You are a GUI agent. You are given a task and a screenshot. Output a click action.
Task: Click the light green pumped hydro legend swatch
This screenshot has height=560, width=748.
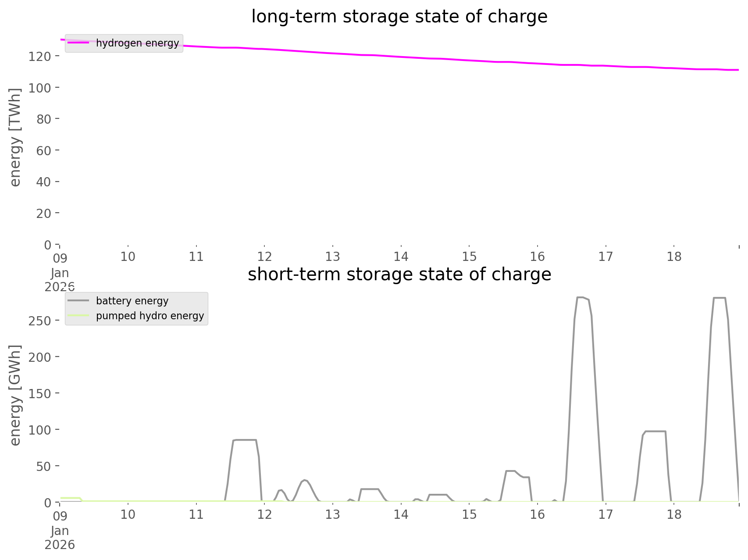coord(79,316)
